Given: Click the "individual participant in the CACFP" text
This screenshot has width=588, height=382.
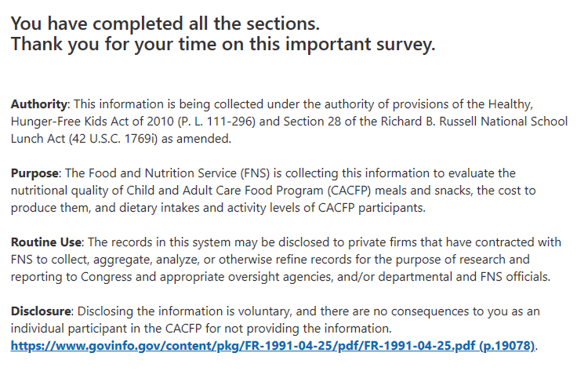Looking at the screenshot, I should pyautogui.click(x=110, y=329).
